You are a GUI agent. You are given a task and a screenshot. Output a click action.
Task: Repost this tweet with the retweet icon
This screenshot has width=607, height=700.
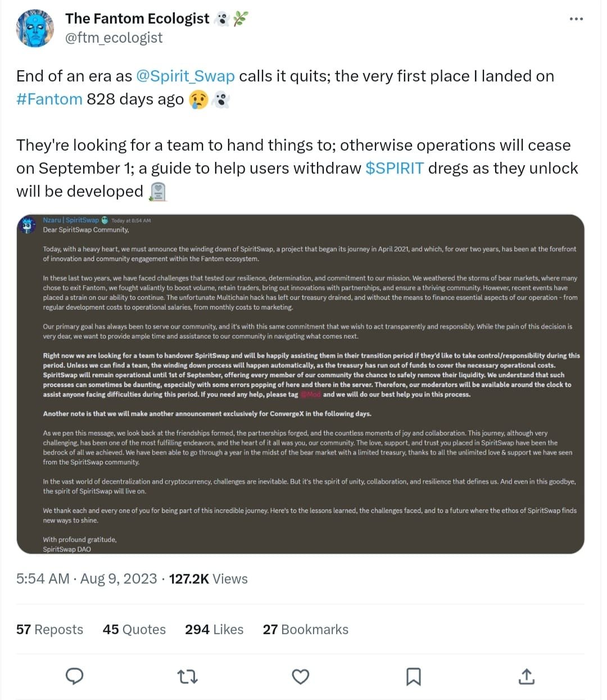pyautogui.click(x=188, y=676)
